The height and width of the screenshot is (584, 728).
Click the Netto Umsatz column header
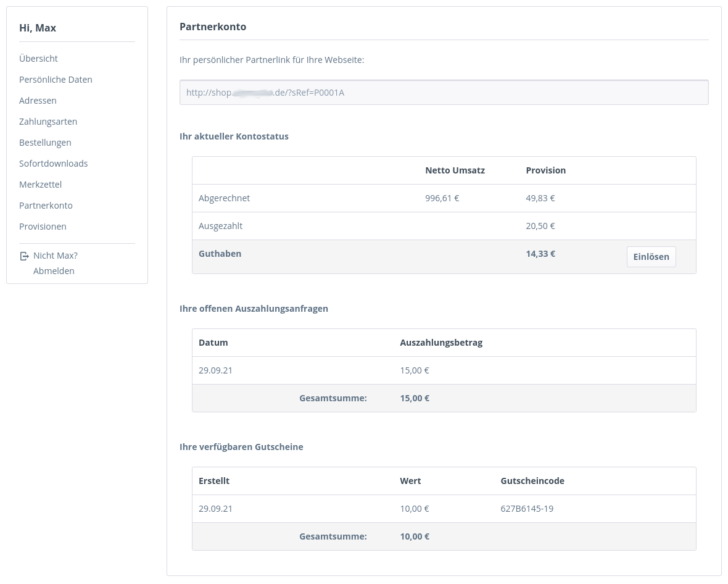455,170
